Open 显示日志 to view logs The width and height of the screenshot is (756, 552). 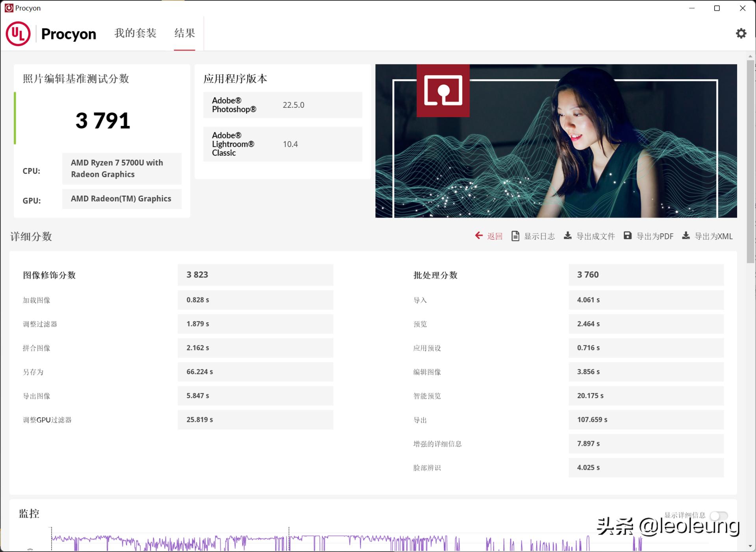click(539, 236)
